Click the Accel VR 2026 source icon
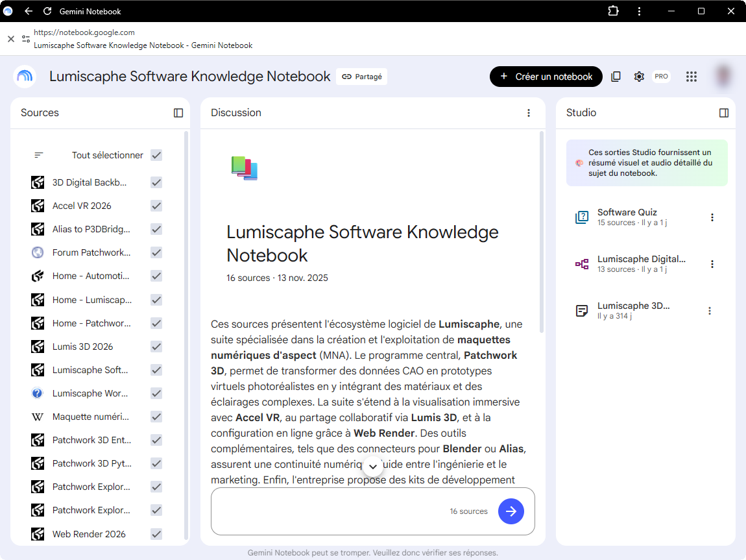Viewport: 746px width, 560px height. (x=38, y=206)
